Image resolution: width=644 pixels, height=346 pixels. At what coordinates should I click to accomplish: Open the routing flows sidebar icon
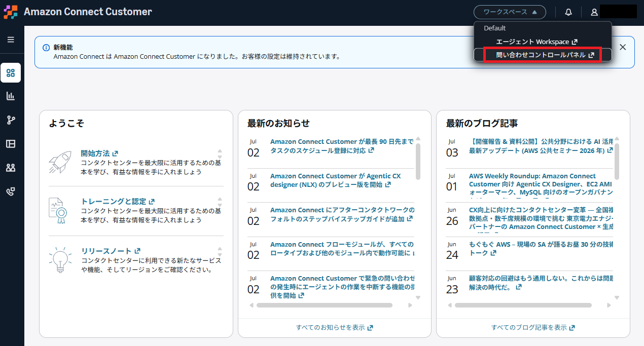click(x=11, y=120)
